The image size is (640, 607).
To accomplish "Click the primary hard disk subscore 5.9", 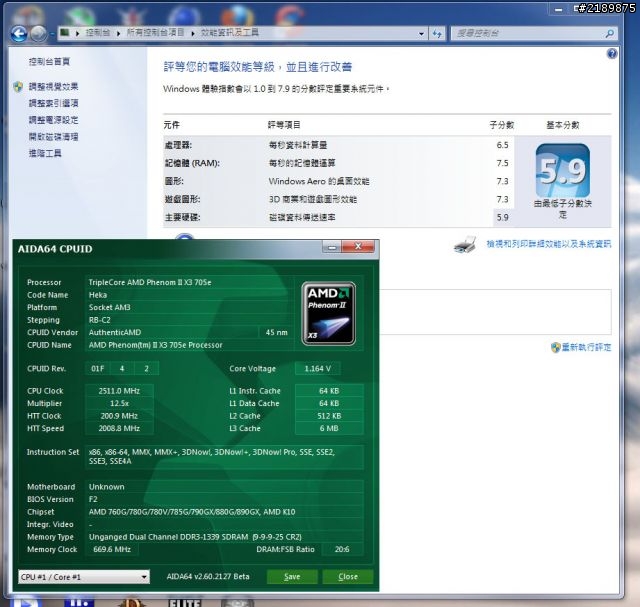I will click(502, 217).
